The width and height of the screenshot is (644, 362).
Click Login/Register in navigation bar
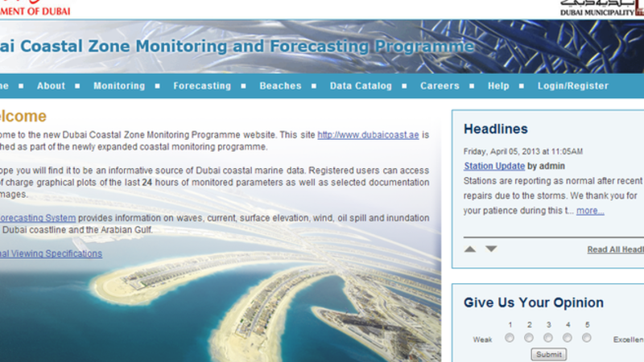(x=573, y=86)
